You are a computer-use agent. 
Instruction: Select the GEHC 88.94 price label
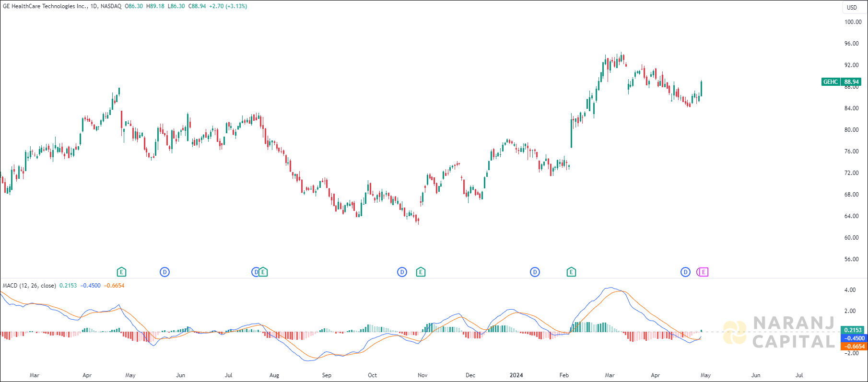click(841, 82)
